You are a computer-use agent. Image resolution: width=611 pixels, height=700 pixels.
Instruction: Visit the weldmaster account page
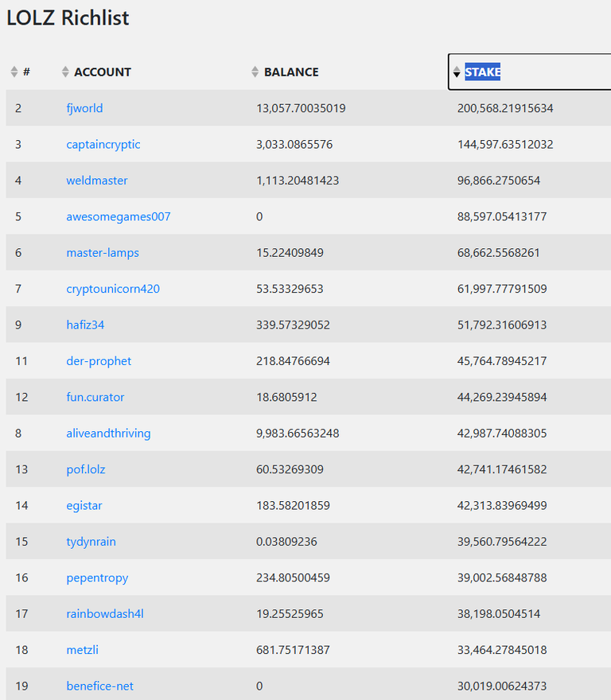pyautogui.click(x=97, y=181)
